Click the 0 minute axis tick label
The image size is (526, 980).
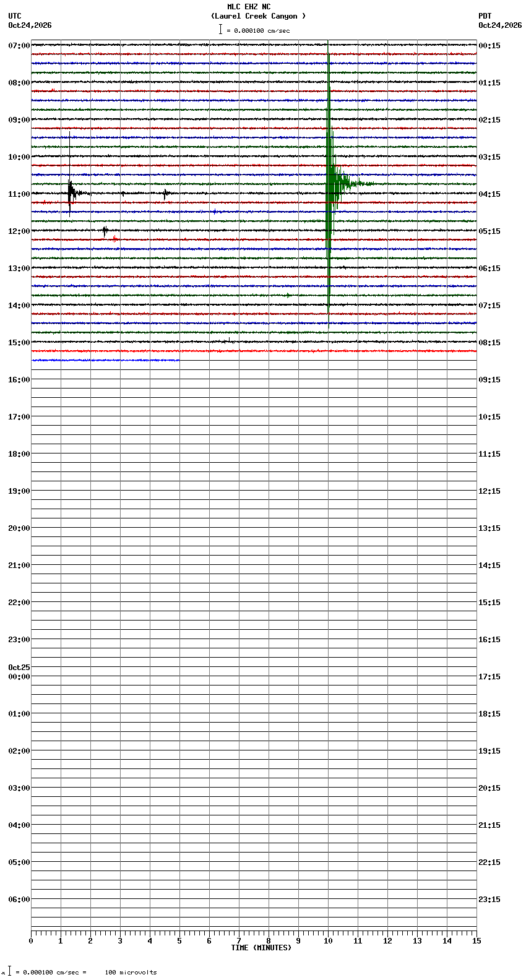[31, 941]
